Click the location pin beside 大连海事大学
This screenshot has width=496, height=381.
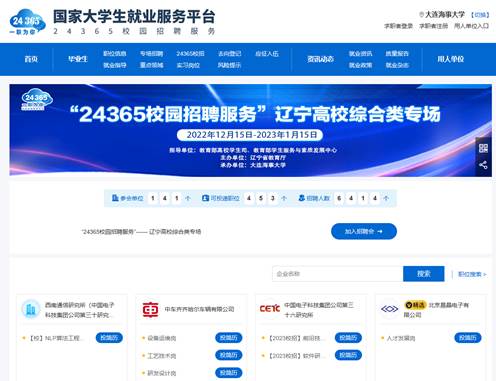click(x=421, y=15)
